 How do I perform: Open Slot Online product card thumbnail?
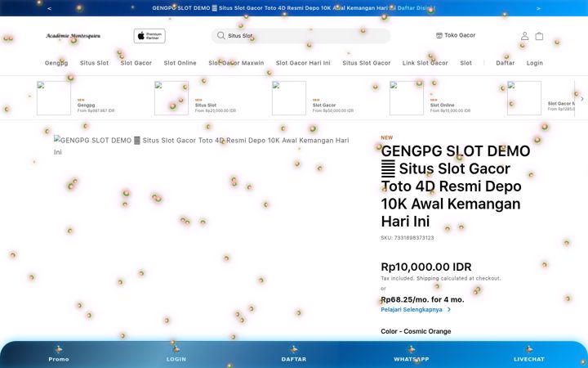(x=407, y=98)
